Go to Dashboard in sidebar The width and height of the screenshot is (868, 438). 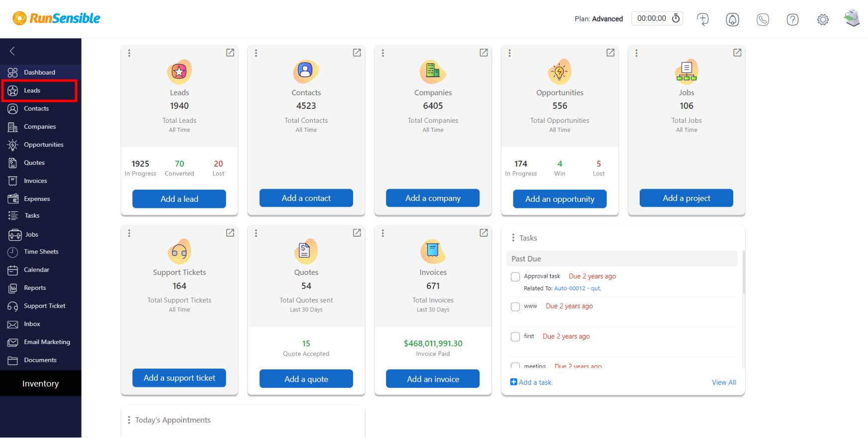(40, 73)
